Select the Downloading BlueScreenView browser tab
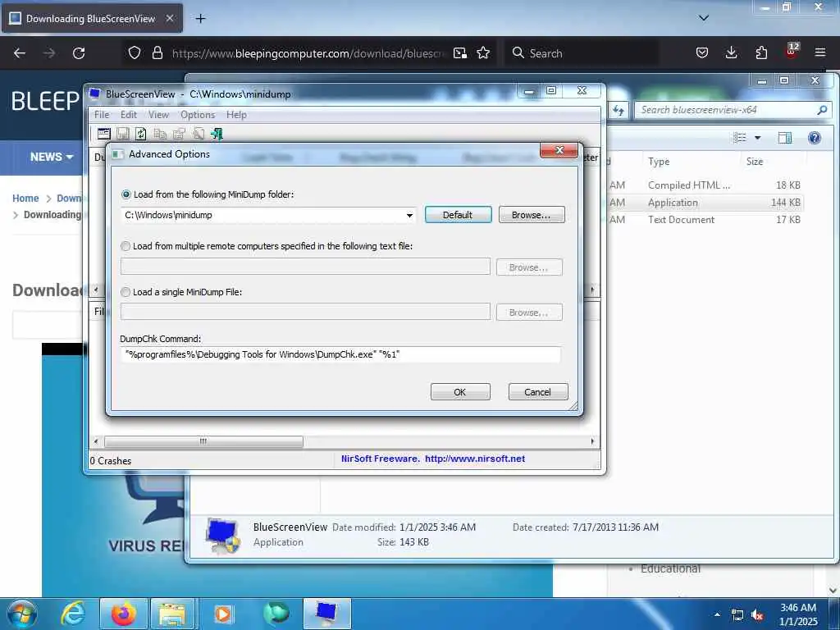The width and height of the screenshot is (840, 630). coord(92,19)
